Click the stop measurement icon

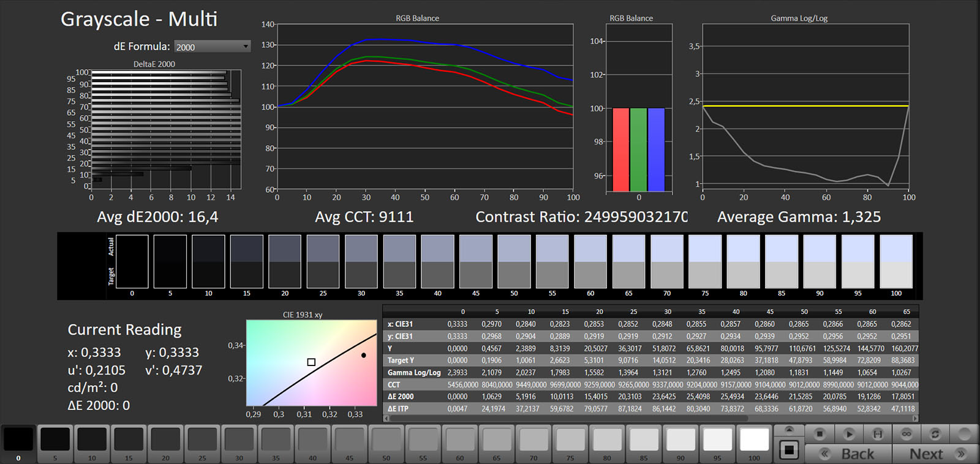(x=820, y=434)
